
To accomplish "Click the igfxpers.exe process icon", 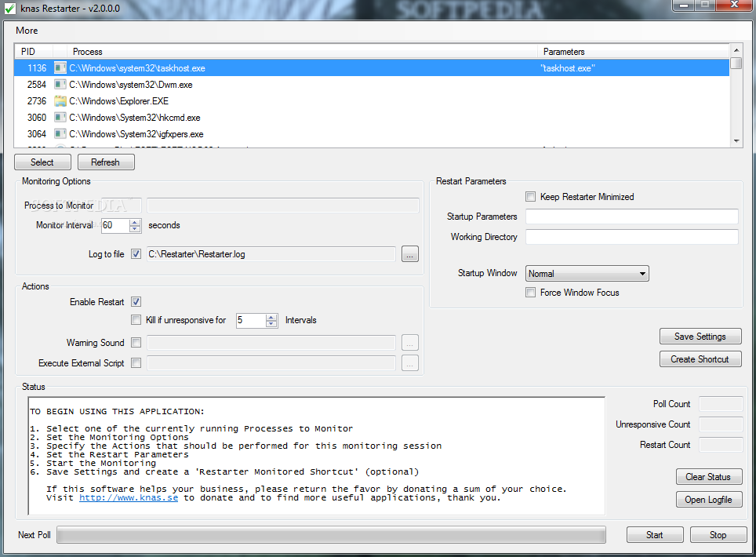I will coord(60,133).
